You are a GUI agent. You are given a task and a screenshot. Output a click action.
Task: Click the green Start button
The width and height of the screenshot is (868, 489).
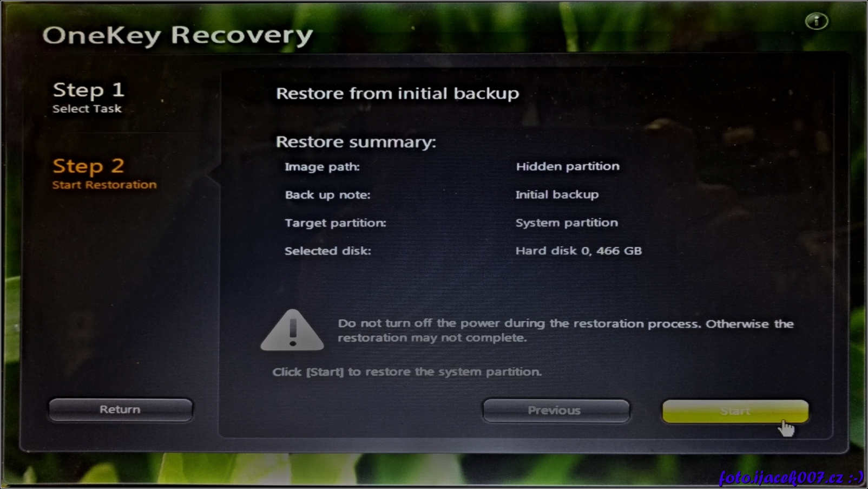735,411
